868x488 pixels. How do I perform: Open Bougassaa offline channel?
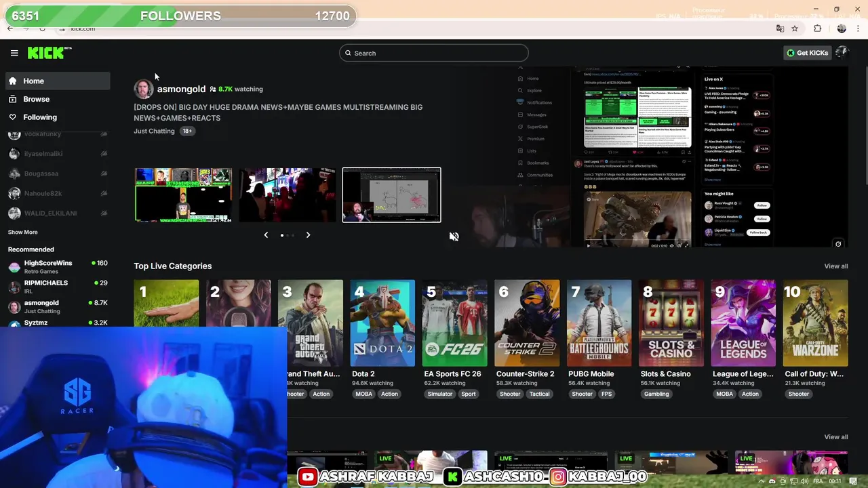tap(58, 174)
